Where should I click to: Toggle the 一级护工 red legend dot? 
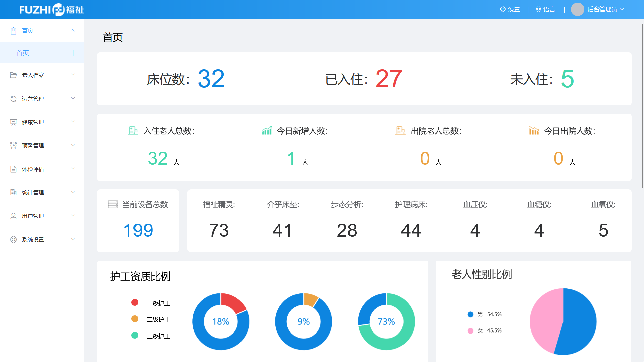point(135,303)
